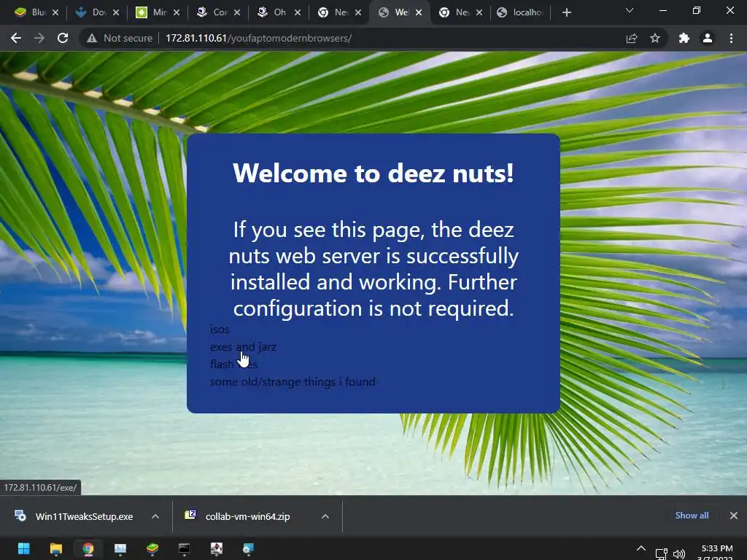
Task: Open BlueStacks from the taskbar
Action: (x=152, y=548)
